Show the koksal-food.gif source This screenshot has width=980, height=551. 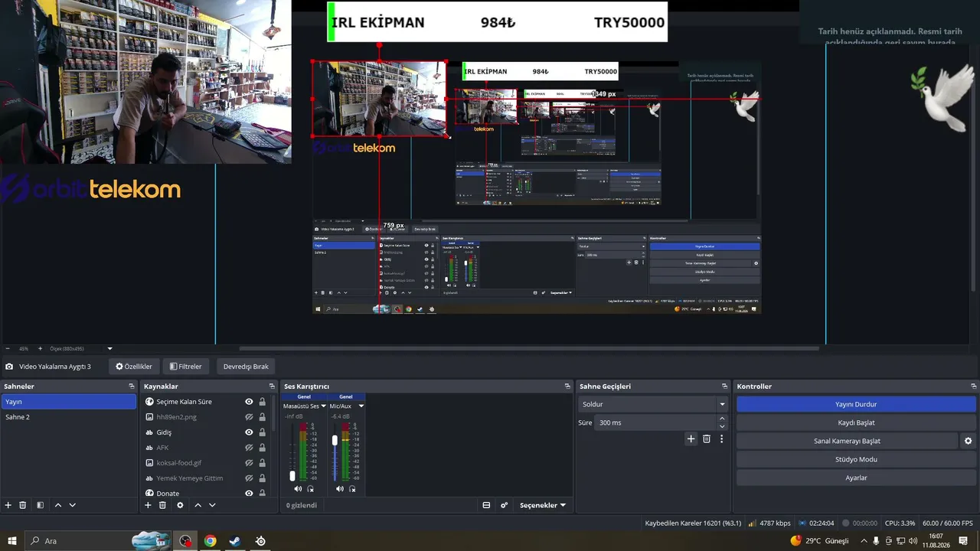249,463
